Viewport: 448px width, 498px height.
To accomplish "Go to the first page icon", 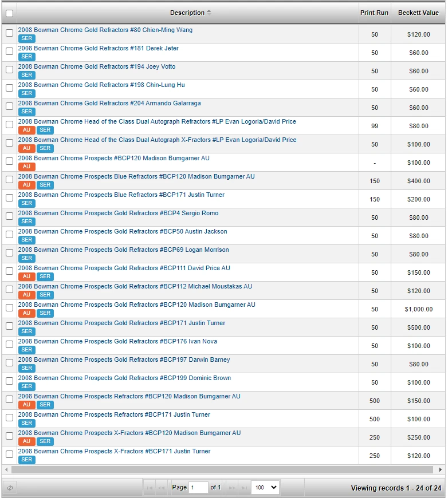I will click(x=150, y=488).
